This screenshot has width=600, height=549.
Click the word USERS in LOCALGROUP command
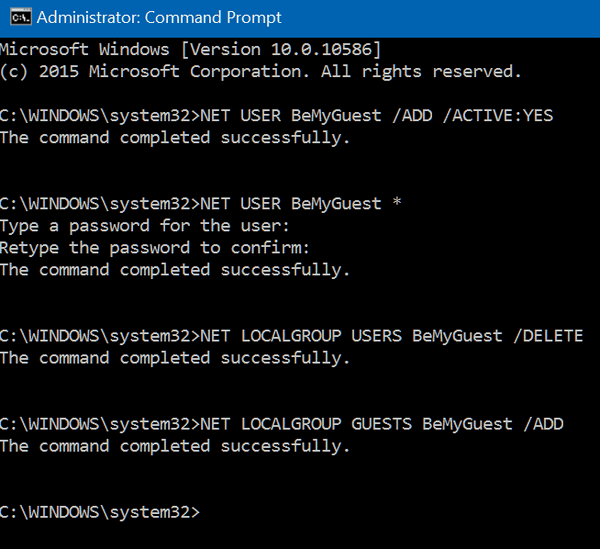pyautogui.click(x=377, y=336)
